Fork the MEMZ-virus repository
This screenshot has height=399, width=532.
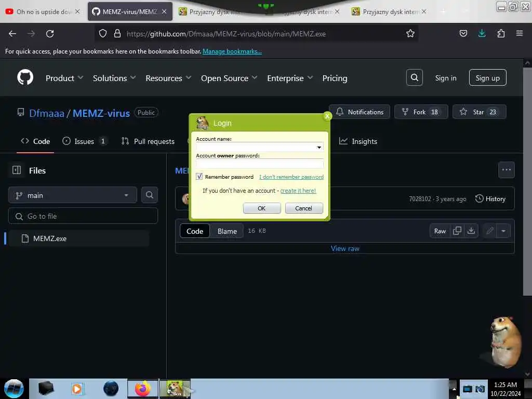coord(421,112)
